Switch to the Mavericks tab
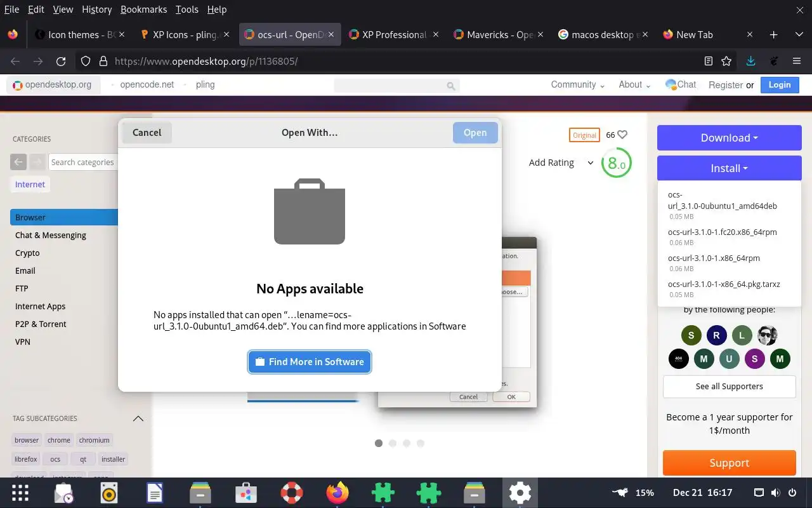The height and width of the screenshot is (508, 812). tap(499, 35)
